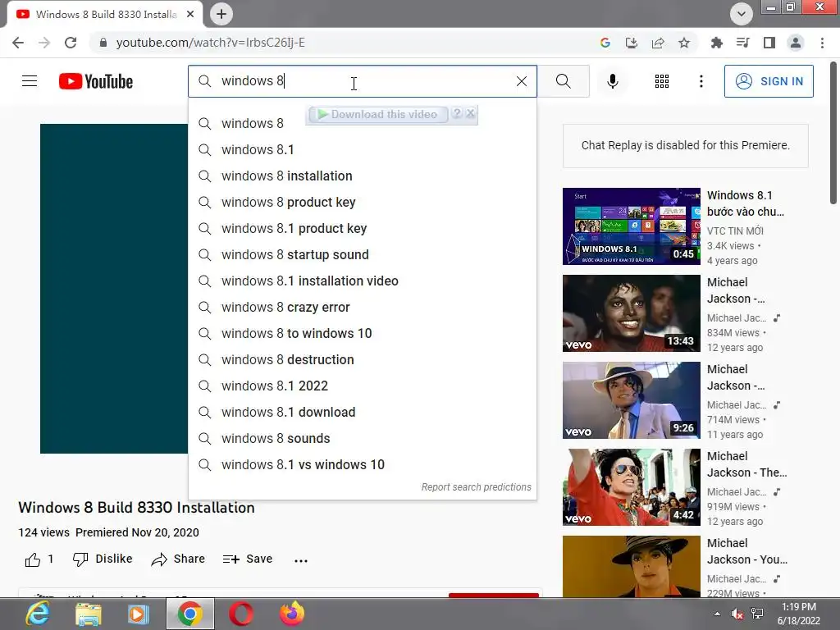The image size is (840, 630).
Task: Launch Internet Explorer from the taskbar
Action: (x=38, y=614)
